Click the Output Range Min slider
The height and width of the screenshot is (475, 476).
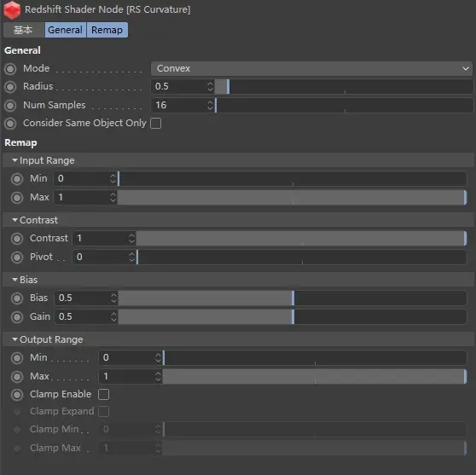(315, 358)
